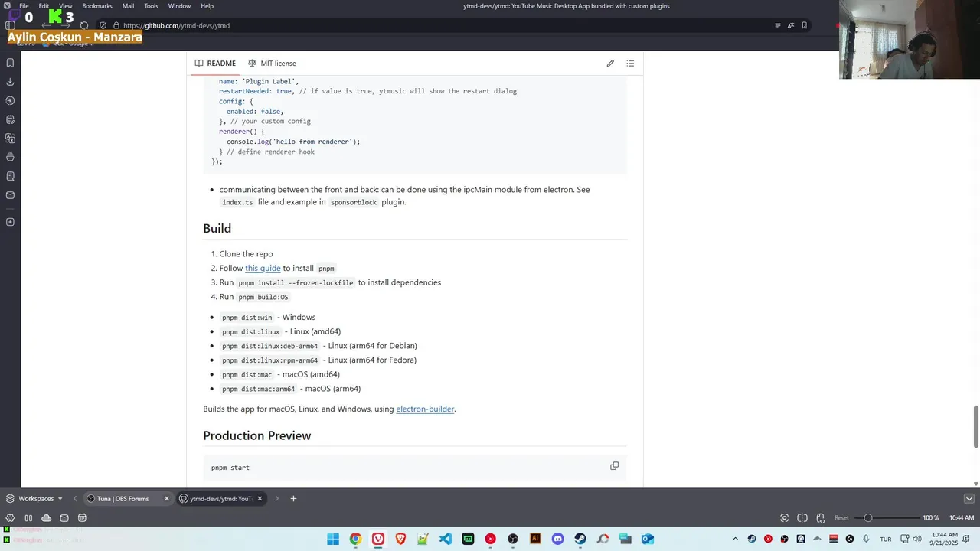
Task: Toggle tab tiling in status bar
Action: (28, 518)
